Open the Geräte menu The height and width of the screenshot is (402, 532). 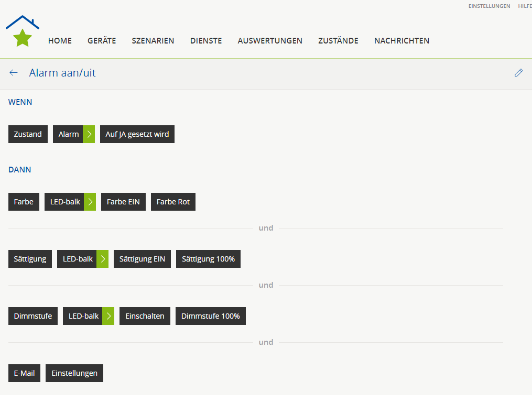tap(102, 41)
